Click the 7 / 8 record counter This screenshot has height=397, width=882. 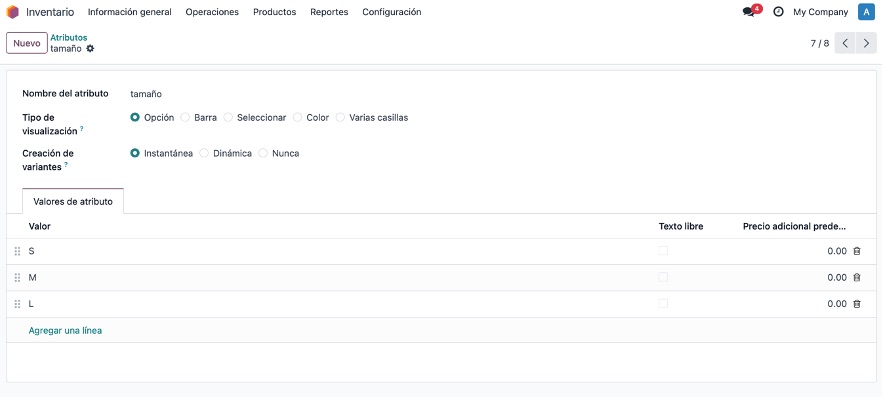(x=820, y=43)
